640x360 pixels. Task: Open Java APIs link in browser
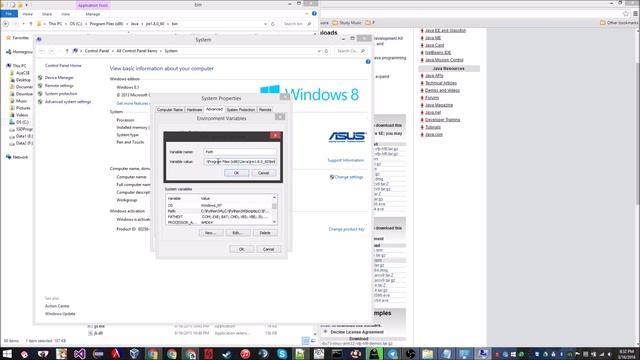click(434, 76)
